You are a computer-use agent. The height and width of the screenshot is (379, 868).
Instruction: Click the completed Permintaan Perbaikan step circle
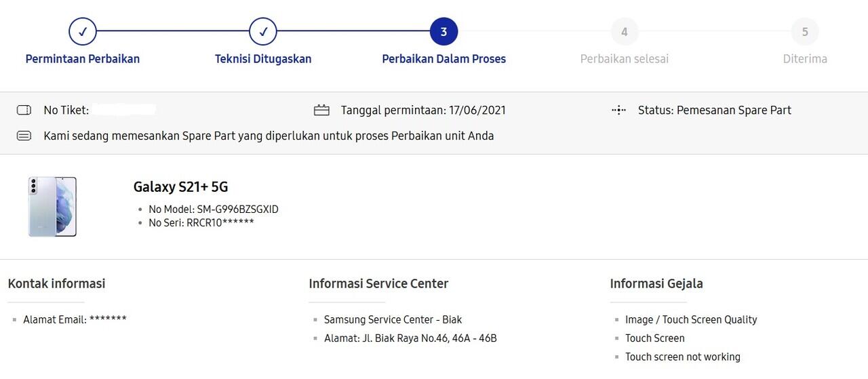pyautogui.click(x=83, y=31)
